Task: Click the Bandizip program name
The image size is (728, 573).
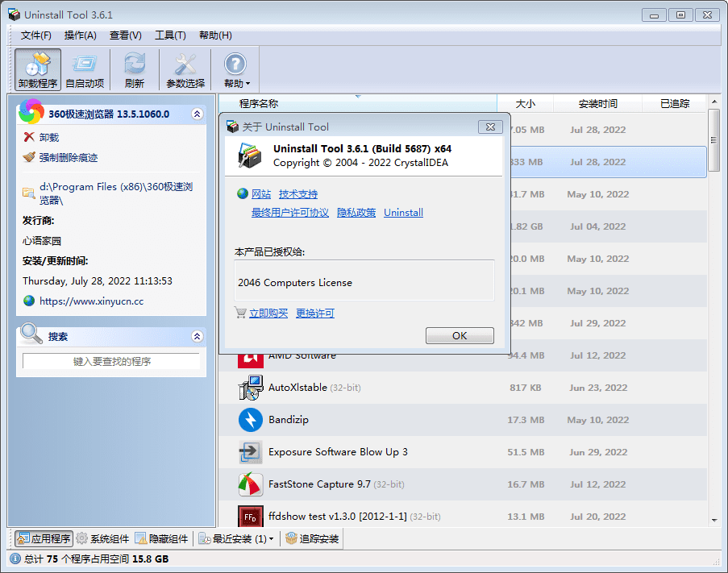Action: tap(289, 419)
